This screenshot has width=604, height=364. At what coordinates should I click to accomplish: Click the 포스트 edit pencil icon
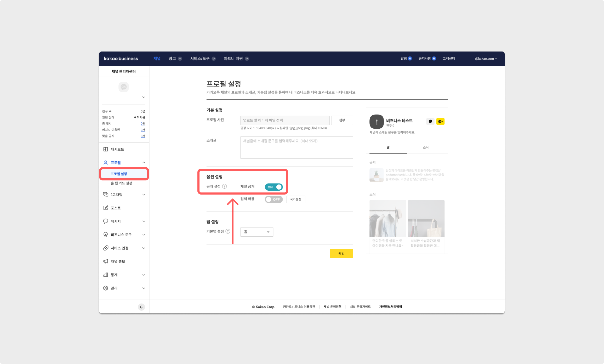click(106, 208)
